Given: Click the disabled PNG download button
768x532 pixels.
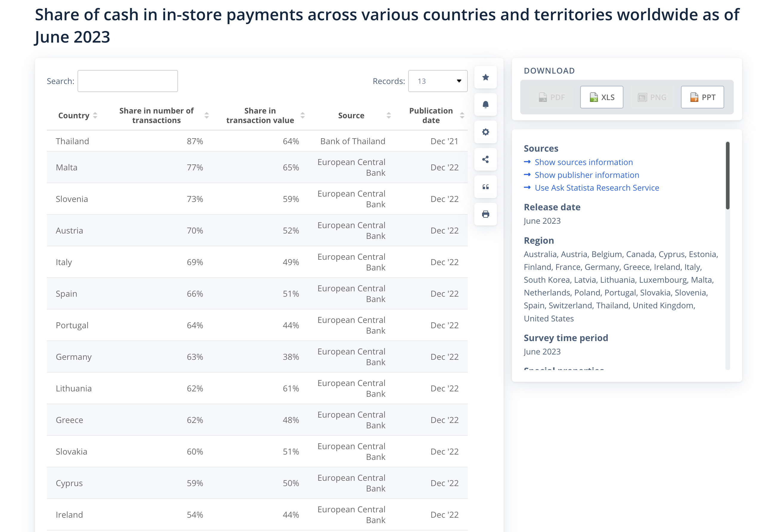Looking at the screenshot, I should pyautogui.click(x=651, y=97).
